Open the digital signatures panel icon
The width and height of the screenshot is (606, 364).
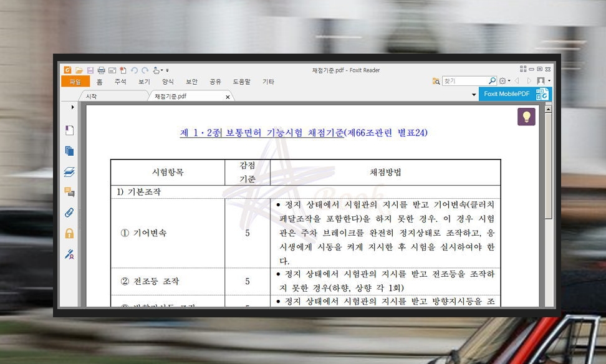[70, 254]
